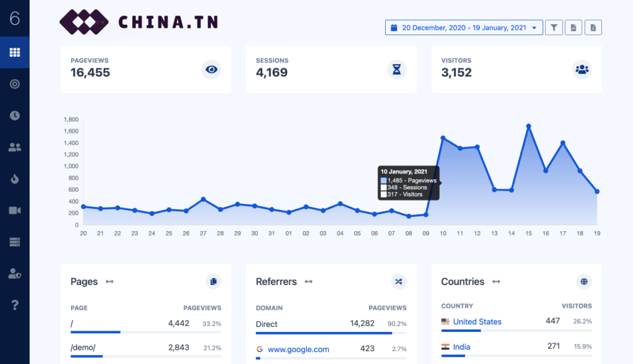
Task: Open the flame heatmaps icon in sidebar
Action: click(15, 179)
